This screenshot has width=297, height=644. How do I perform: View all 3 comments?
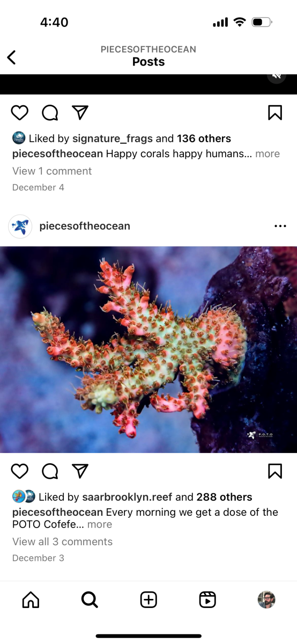[x=63, y=541]
